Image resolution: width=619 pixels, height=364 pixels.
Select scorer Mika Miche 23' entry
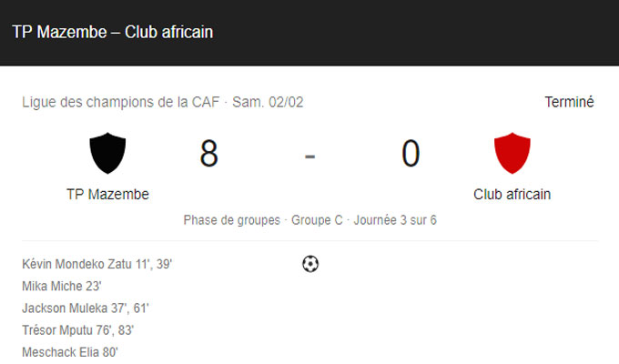[62, 286]
